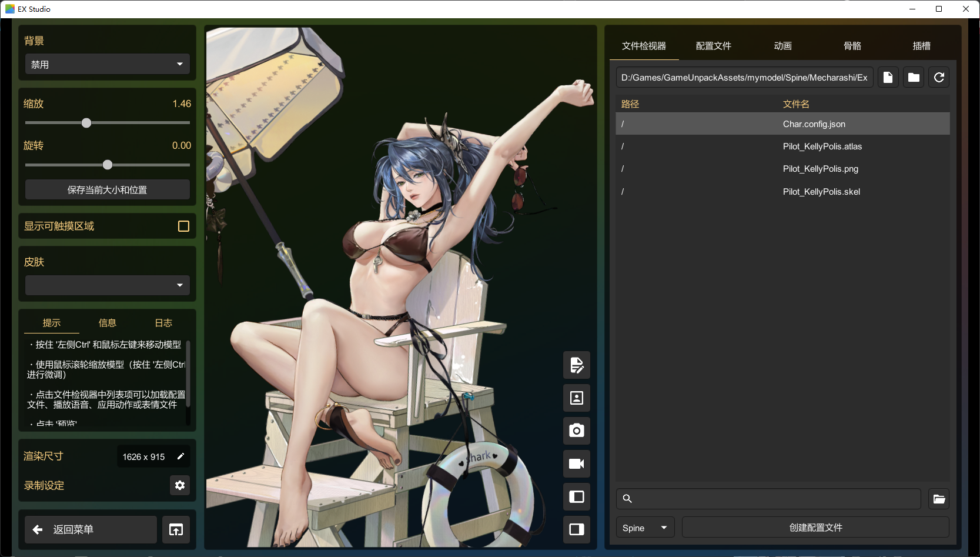Screen dimensions: 980x557
Task: Open the 骨骼 tab
Action: (x=852, y=46)
